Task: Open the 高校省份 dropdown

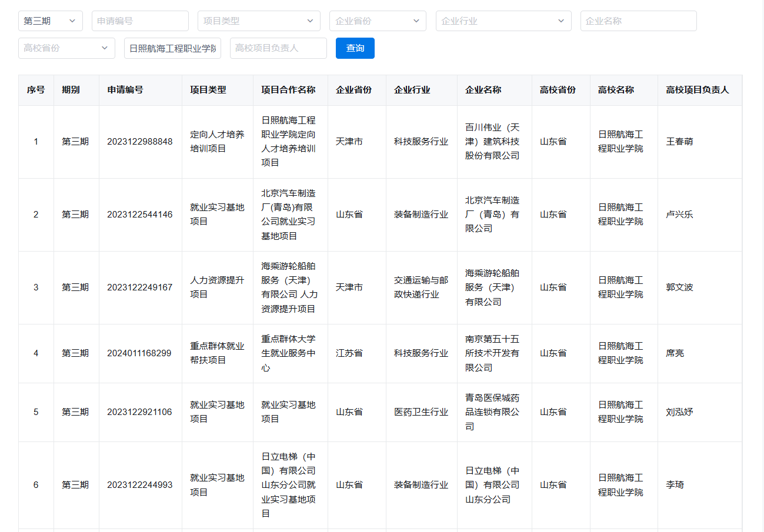Action: coord(66,48)
